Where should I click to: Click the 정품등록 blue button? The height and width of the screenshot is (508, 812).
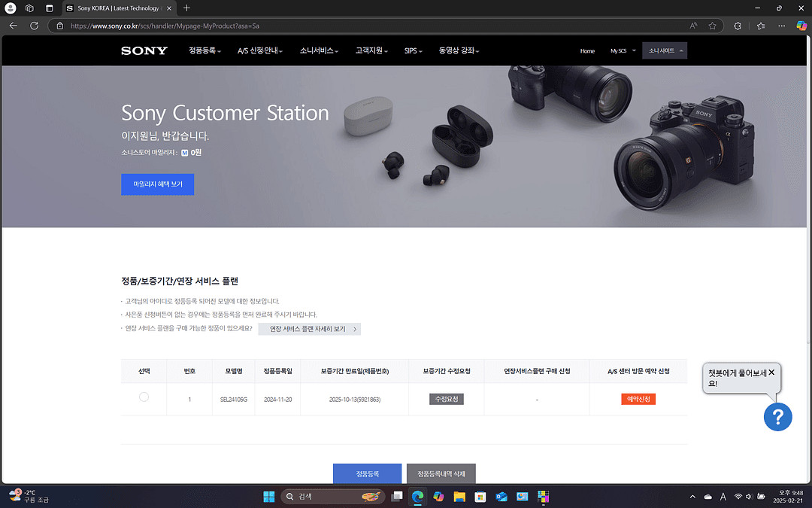pyautogui.click(x=367, y=474)
